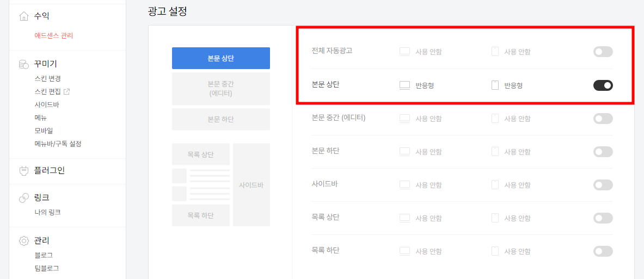This screenshot has width=644, height=279.
Task: Click the 꾸미기 section heading
Action: [x=46, y=64]
